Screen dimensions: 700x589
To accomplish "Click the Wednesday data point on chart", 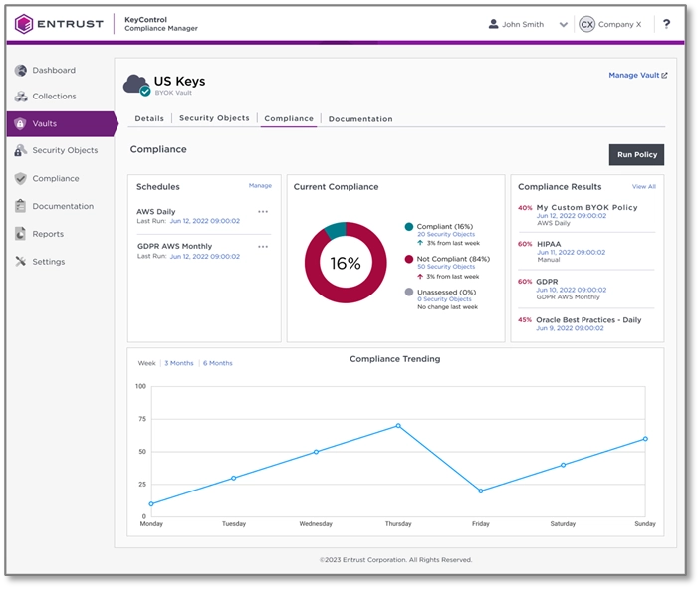I will pos(316,452).
